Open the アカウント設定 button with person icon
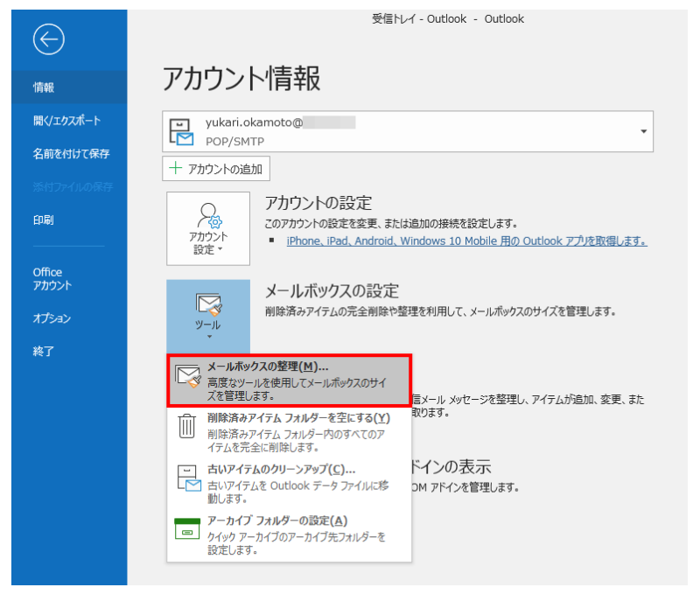 (208, 228)
